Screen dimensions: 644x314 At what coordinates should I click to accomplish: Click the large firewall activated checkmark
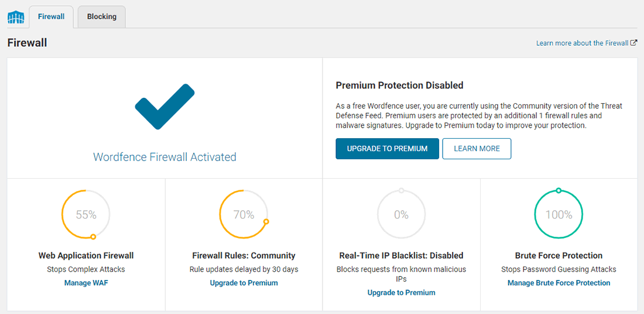click(165, 108)
